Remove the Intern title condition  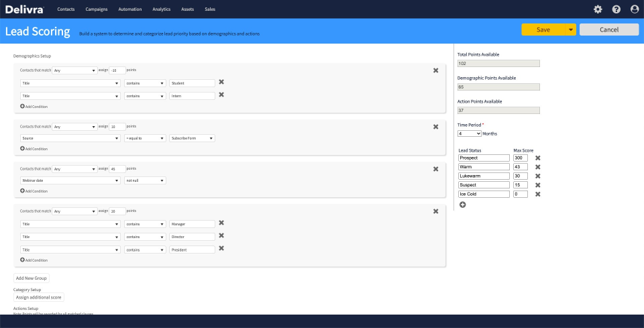click(221, 95)
